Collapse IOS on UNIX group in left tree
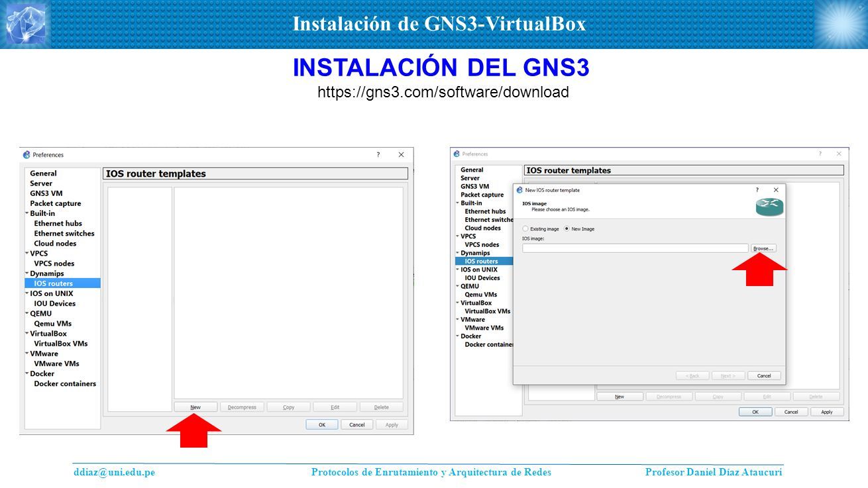This screenshot has height=488, width=868. [27, 293]
